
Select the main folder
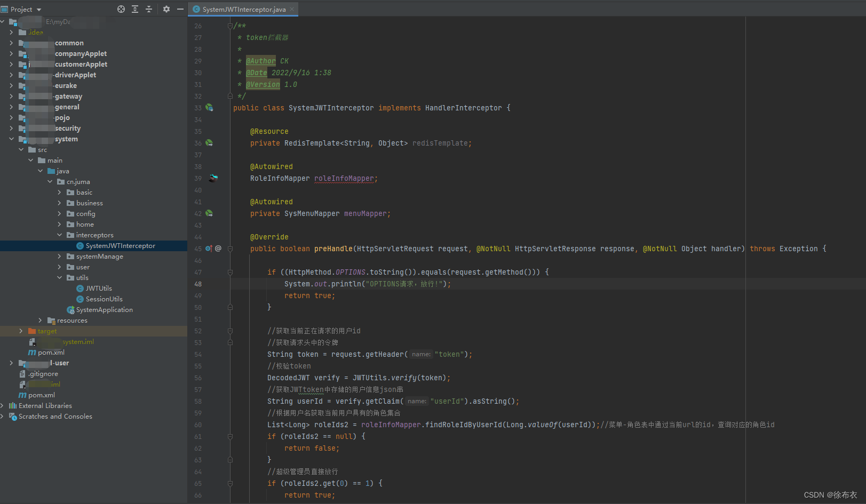pos(54,160)
